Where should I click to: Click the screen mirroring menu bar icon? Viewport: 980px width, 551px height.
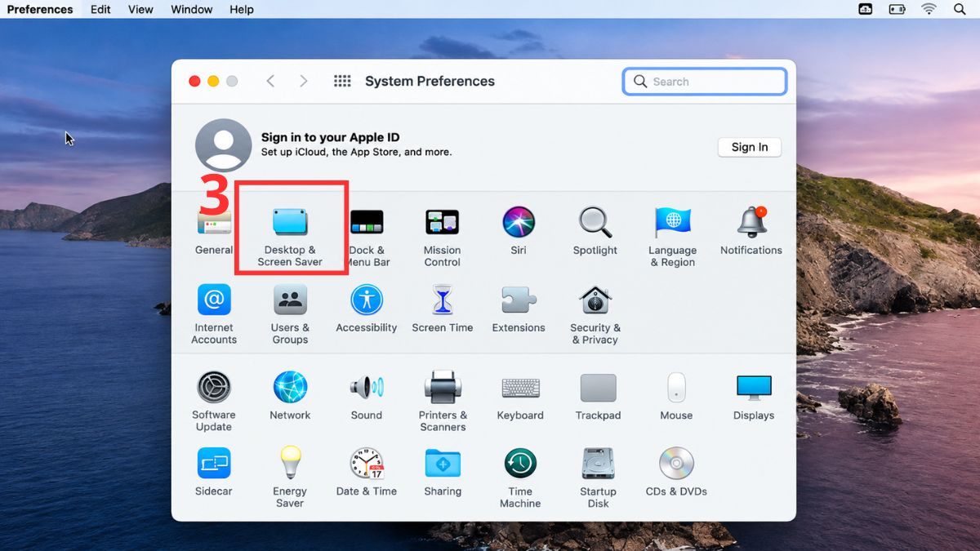866,9
